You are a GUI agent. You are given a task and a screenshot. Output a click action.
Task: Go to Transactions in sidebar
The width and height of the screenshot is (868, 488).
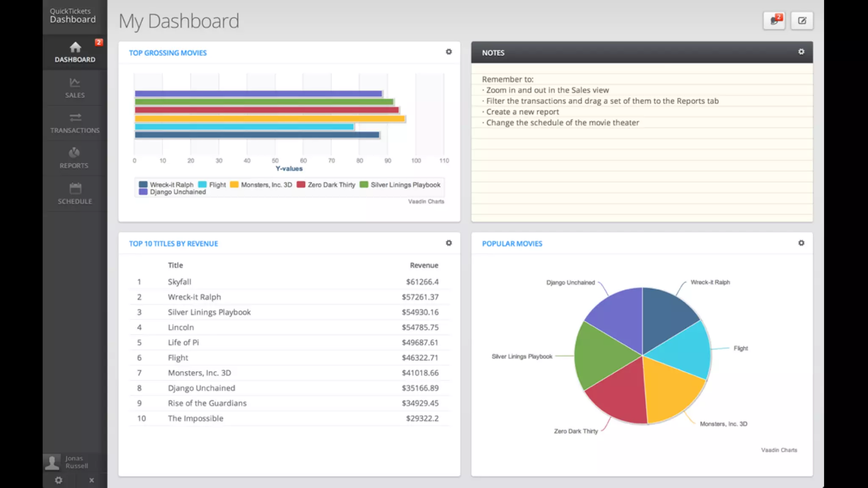(x=75, y=123)
